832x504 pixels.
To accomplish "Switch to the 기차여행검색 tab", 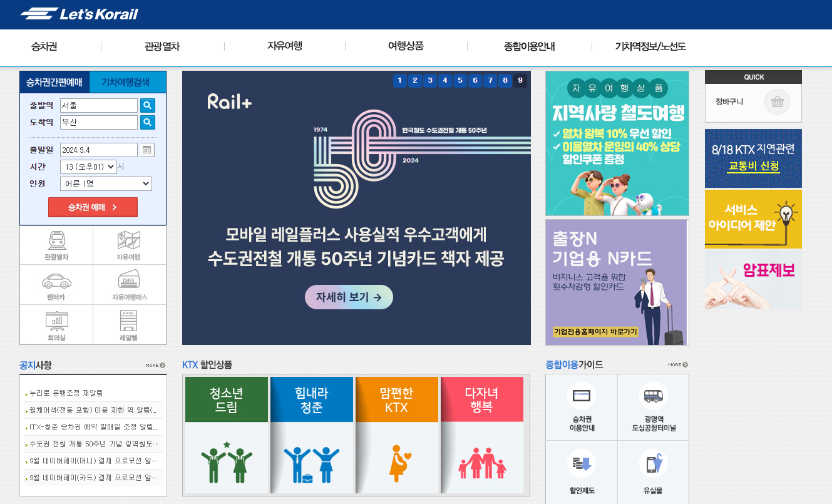I will point(128,82).
